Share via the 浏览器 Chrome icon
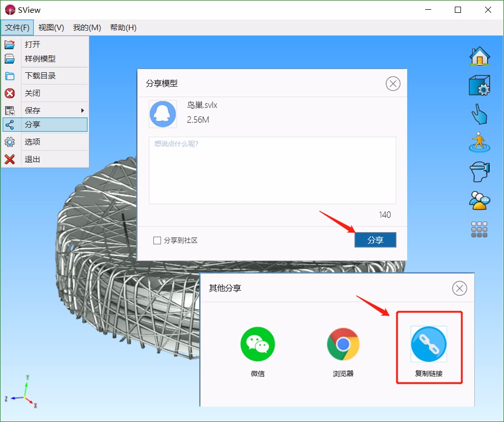This screenshot has height=422, width=504. click(x=343, y=344)
